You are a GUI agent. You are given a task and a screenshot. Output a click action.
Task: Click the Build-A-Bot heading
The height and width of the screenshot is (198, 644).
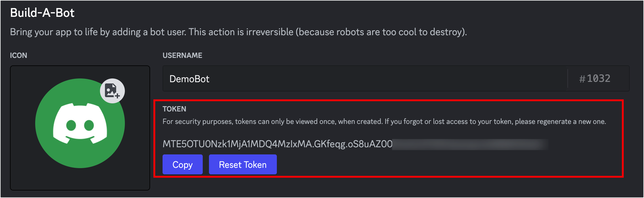[42, 13]
